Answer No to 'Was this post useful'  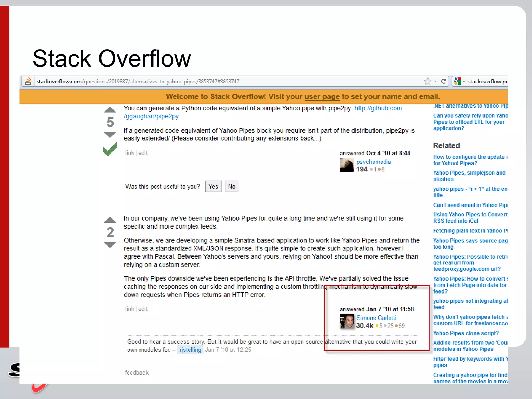(231, 186)
